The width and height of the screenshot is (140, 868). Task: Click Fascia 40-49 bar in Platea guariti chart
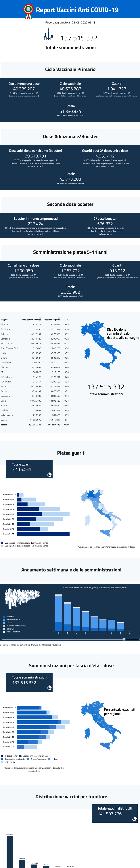(x=43, y=514)
